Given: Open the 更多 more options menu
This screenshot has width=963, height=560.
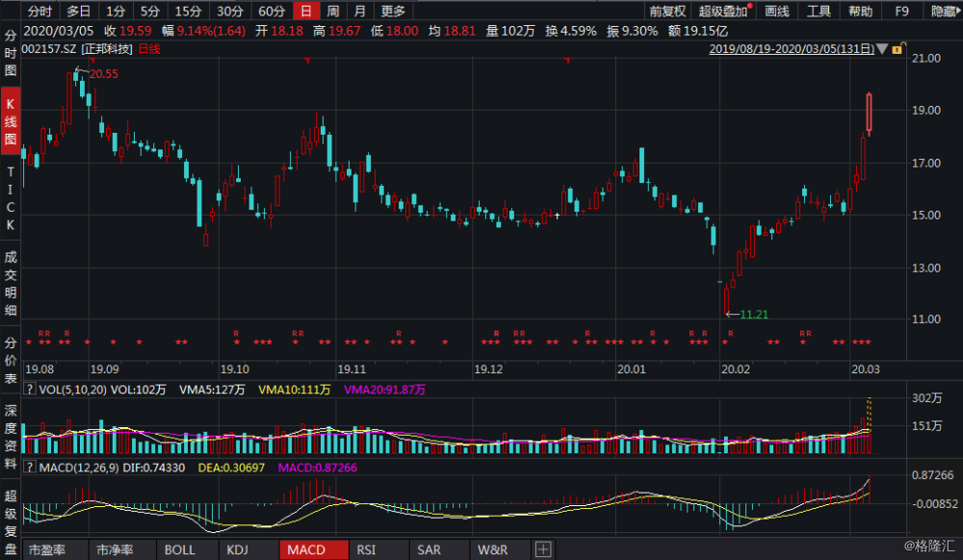Looking at the screenshot, I should coord(391,12).
